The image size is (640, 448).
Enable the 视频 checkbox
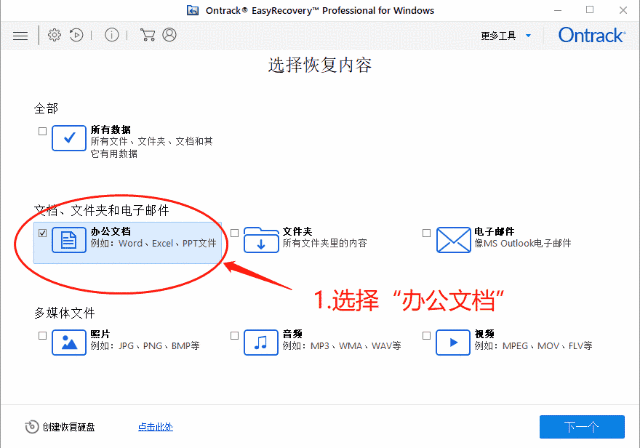(x=426, y=336)
